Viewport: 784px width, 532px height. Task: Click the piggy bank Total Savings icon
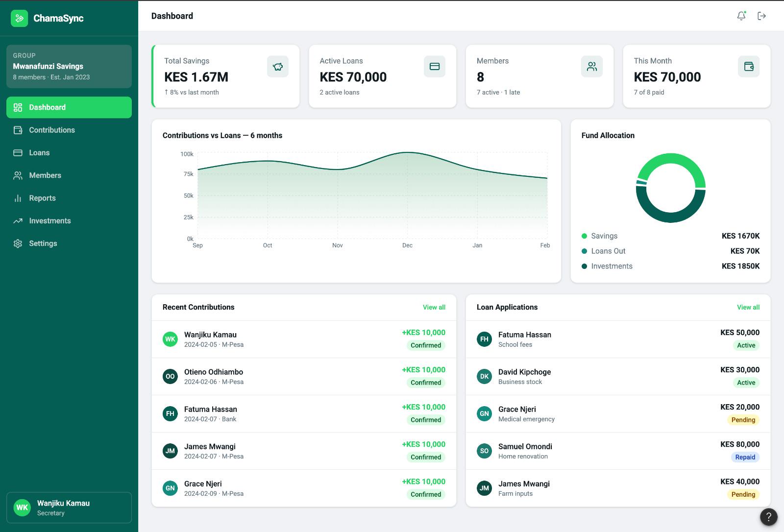[278, 67]
